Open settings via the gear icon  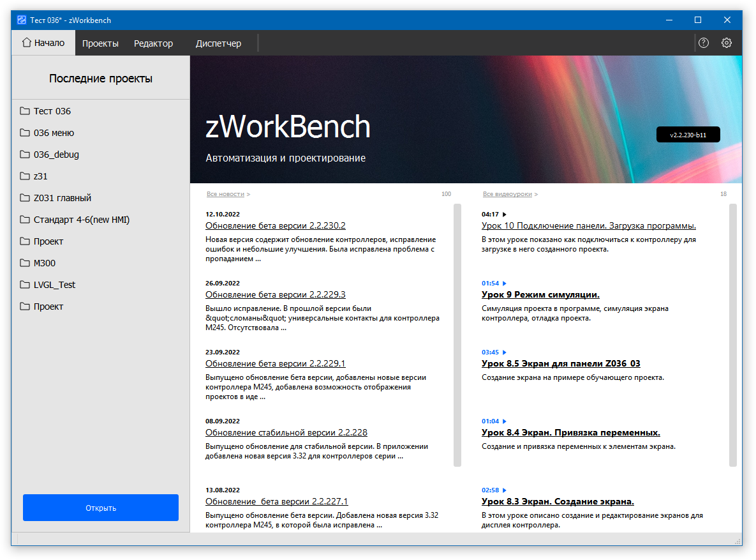click(727, 43)
